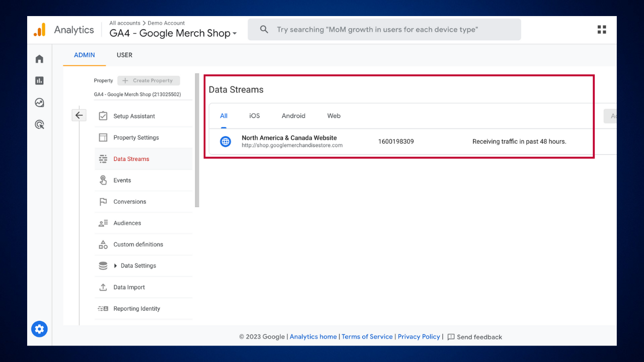Screen dimensions: 644x362
Task: Click the Custom definitions shapes icon
Action: point(103,244)
